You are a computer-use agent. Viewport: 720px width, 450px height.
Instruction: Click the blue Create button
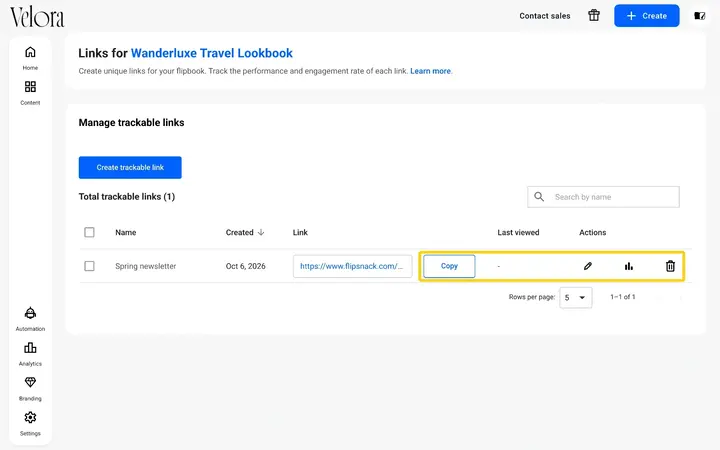(647, 16)
